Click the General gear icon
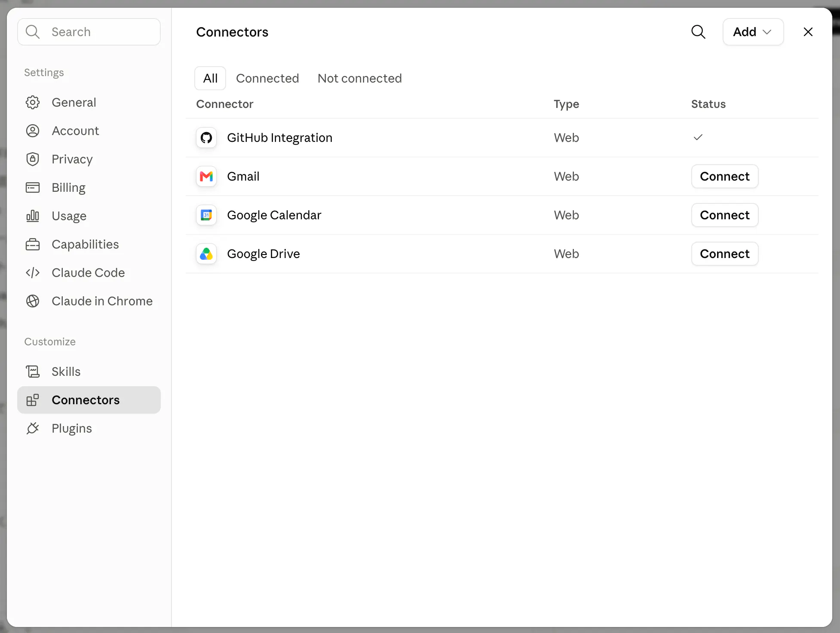The image size is (840, 633). coord(33,102)
